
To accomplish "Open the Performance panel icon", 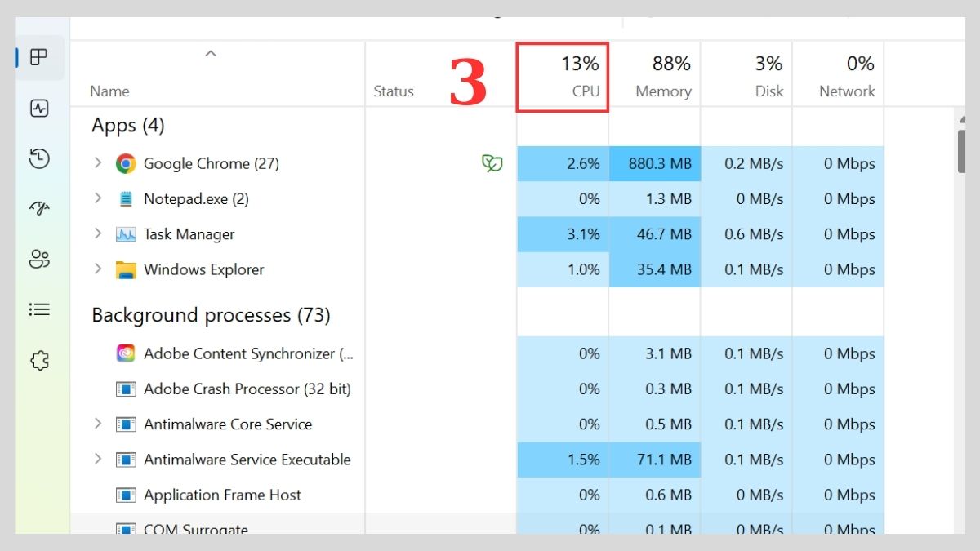I will tap(41, 109).
